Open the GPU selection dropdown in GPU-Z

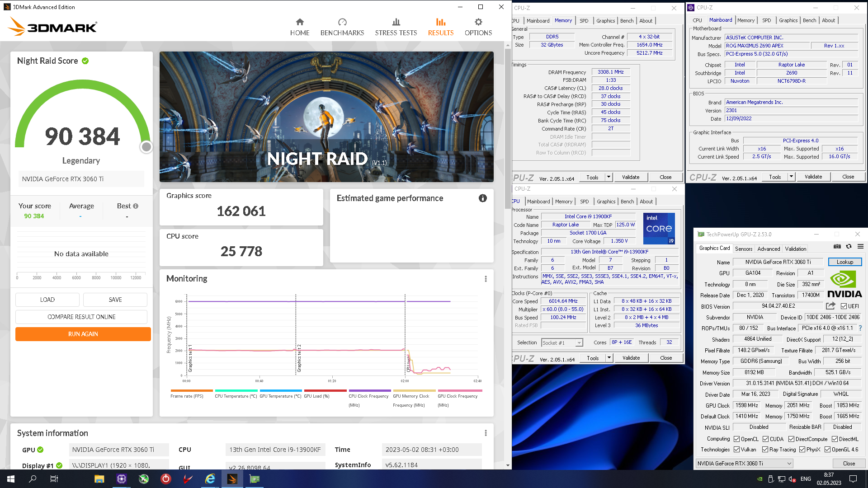(x=744, y=464)
